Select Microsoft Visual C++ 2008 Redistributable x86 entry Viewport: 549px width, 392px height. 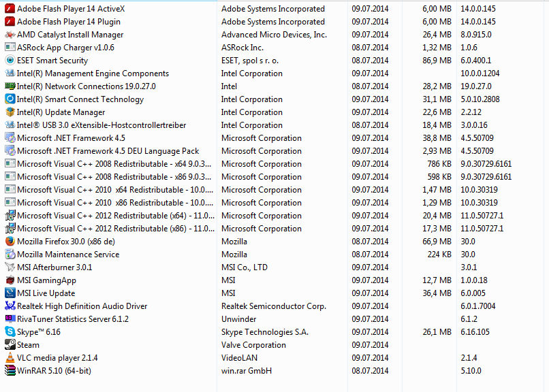[114, 177]
